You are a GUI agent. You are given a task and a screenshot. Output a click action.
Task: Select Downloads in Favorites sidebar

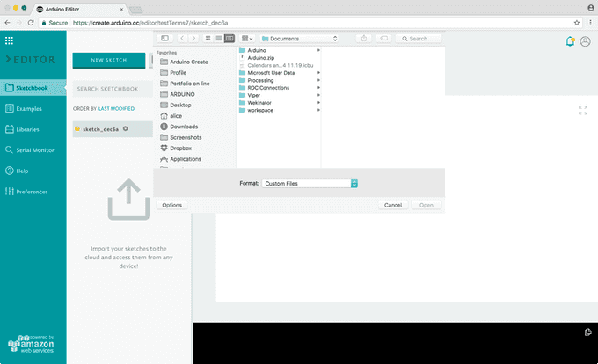[184, 127]
